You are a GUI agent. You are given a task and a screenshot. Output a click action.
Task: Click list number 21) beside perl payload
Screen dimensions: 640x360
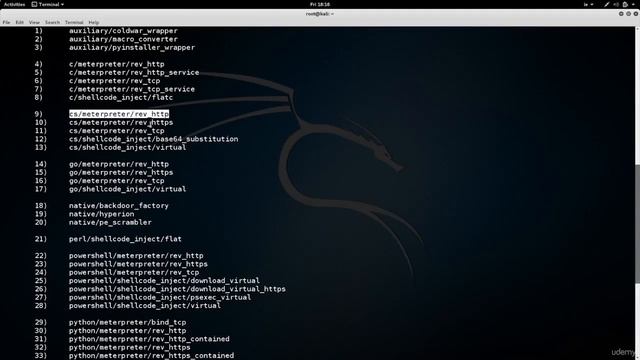tap(40, 239)
